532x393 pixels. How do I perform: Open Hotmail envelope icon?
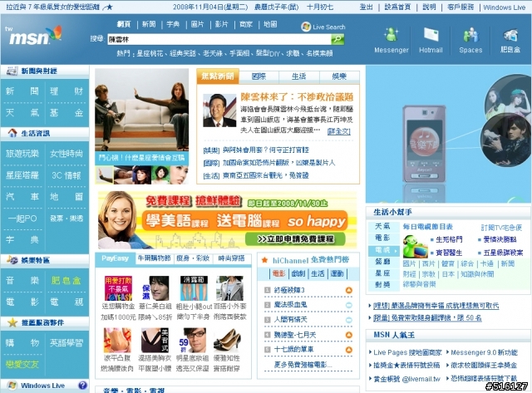tap(431, 35)
